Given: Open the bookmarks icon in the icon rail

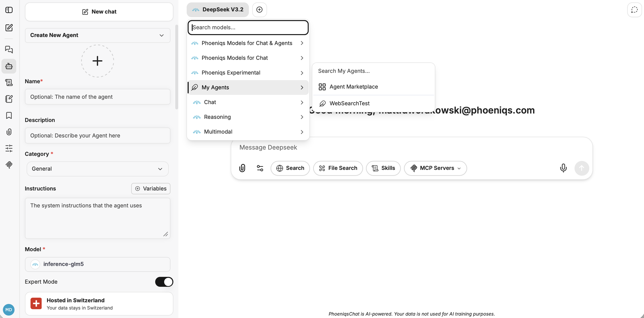Looking at the screenshot, I should 9,115.
